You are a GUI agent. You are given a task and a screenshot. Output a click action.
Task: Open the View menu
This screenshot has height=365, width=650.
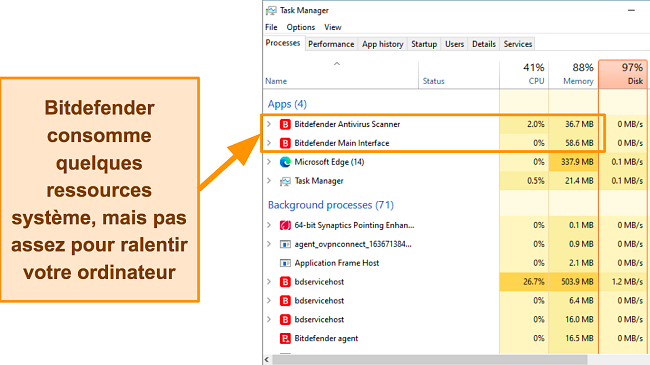pos(332,27)
